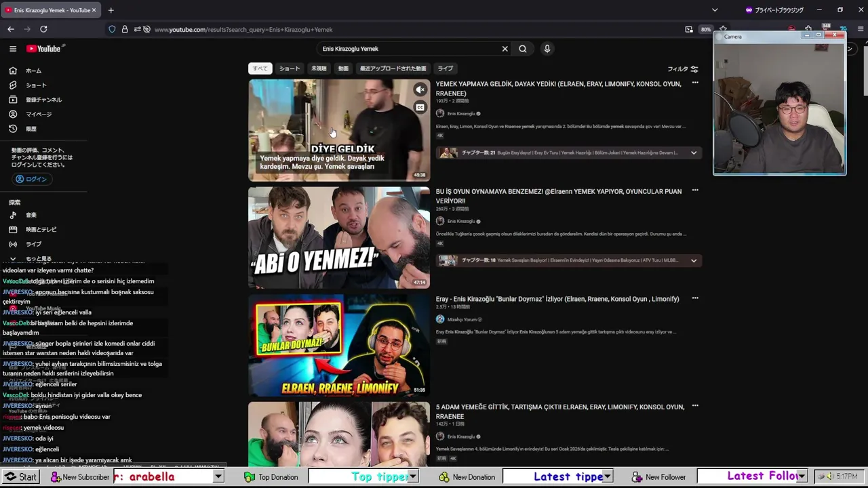
Task: Expand chapters of YEMEK YAPMAYA GELDİK video
Action: [x=694, y=152]
